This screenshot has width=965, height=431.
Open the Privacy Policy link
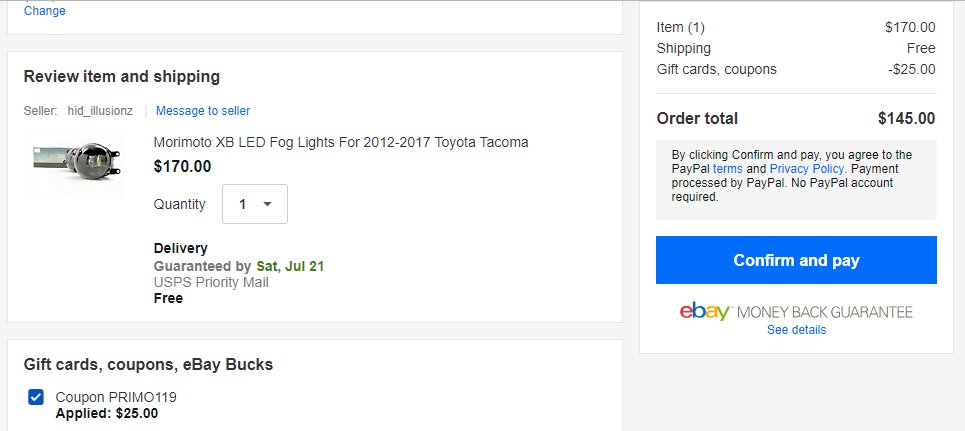tap(807, 169)
